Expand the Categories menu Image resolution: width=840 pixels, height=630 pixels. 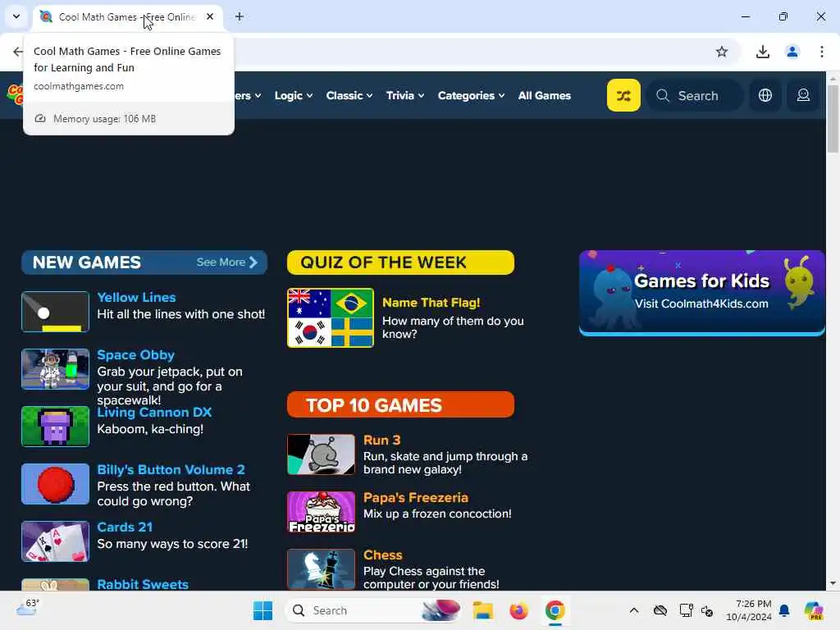pyautogui.click(x=470, y=95)
